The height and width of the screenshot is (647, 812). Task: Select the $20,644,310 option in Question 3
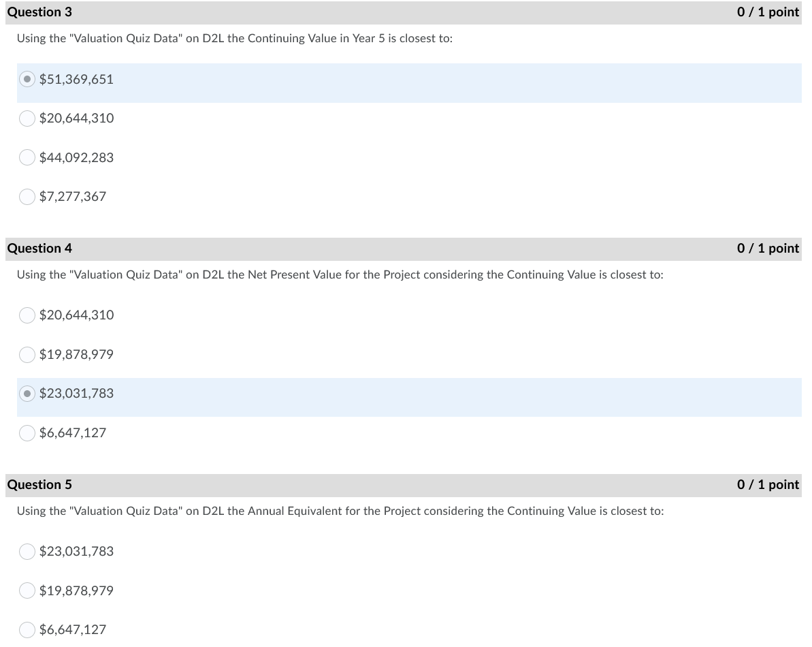point(27,118)
